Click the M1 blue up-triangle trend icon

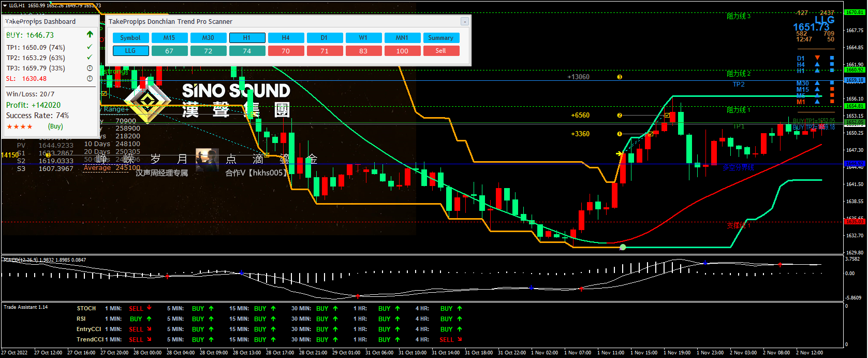coord(817,102)
